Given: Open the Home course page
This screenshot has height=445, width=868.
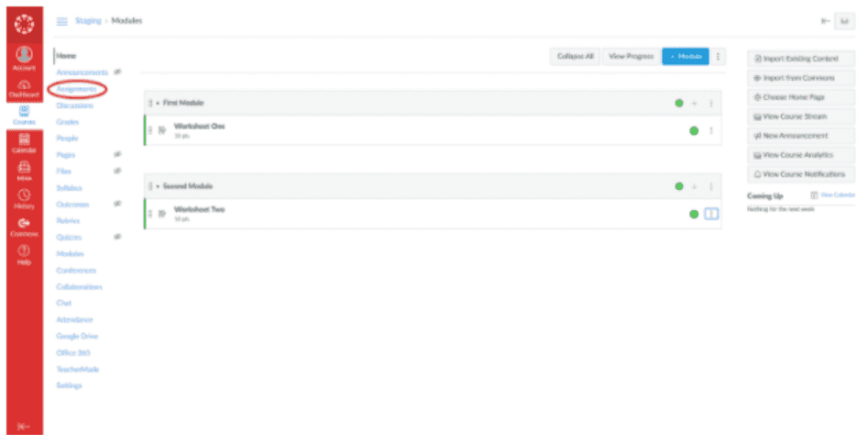Looking at the screenshot, I should tap(66, 56).
